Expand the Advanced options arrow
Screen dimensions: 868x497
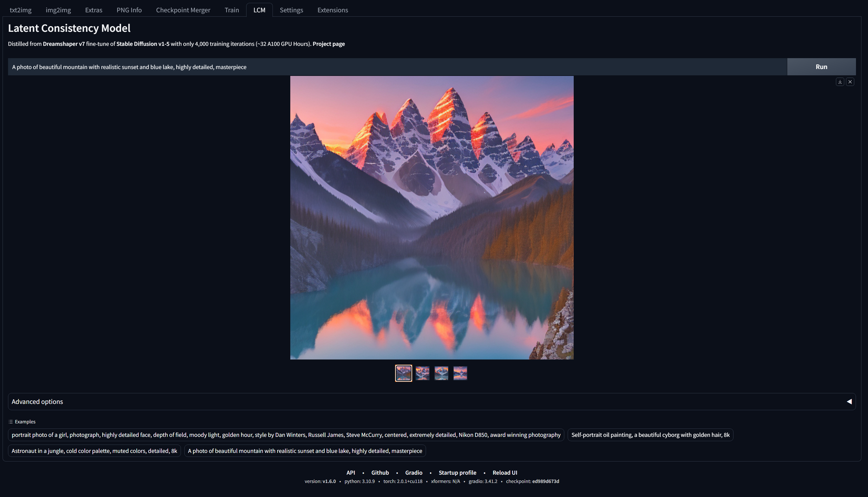tap(849, 401)
